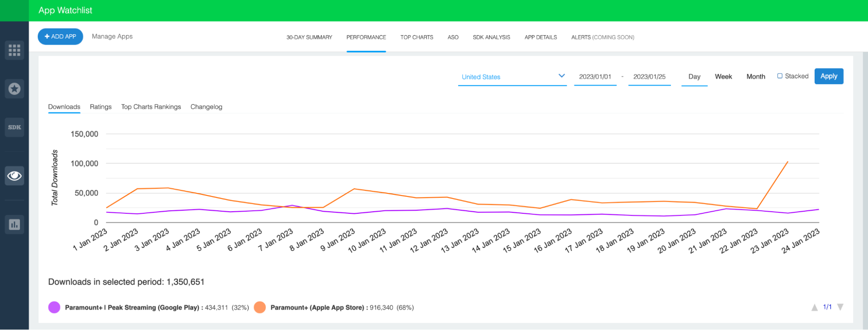Screen dimensions: 868x330
Task: Switch to the Ratings sub-tab
Action: coord(101,107)
